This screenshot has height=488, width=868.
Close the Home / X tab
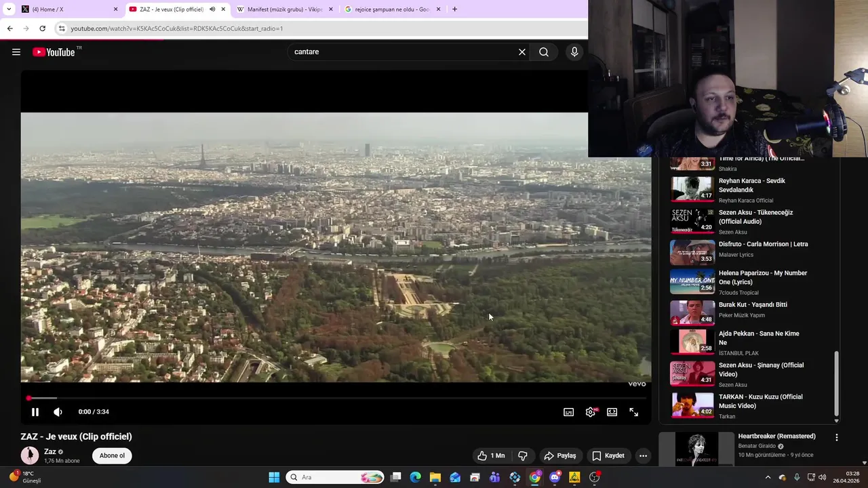click(x=115, y=9)
